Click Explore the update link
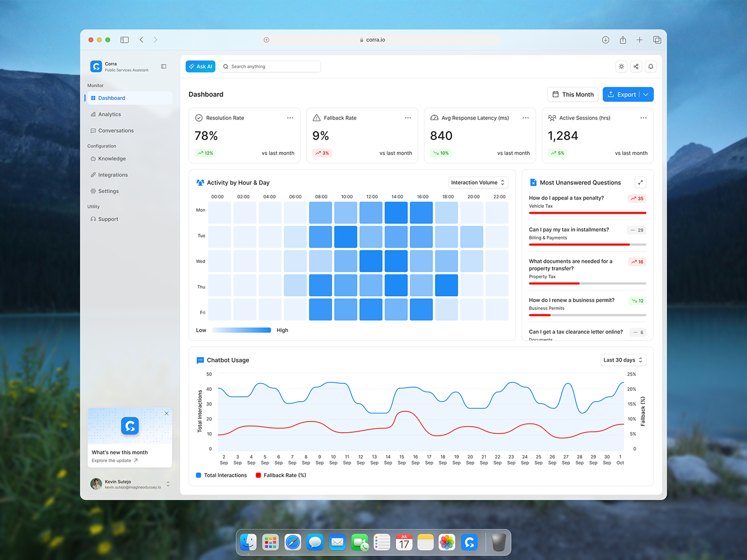This screenshot has width=747, height=560. 114,461
